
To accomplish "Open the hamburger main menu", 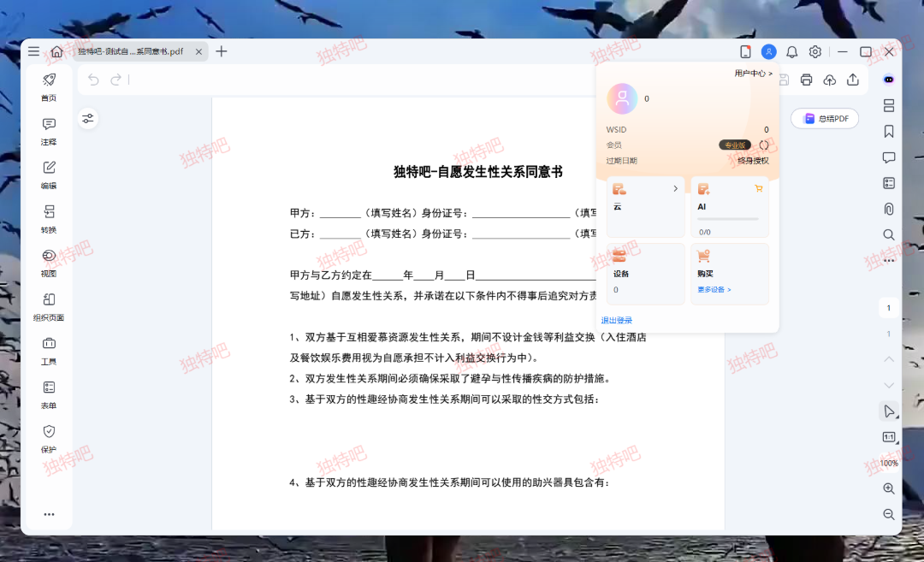I will tap(33, 51).
